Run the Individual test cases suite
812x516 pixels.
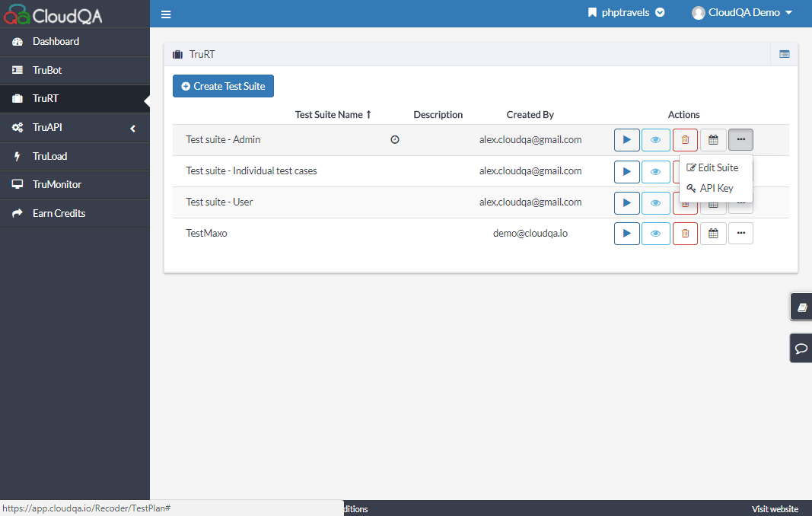coord(626,171)
